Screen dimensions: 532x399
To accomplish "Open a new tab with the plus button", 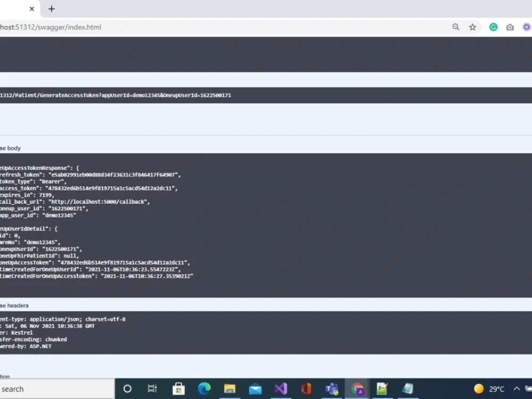I will pos(51,9).
